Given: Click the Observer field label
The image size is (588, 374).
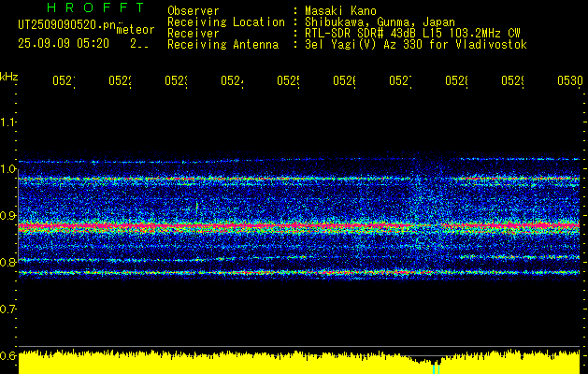Looking at the screenshot, I should (194, 10).
